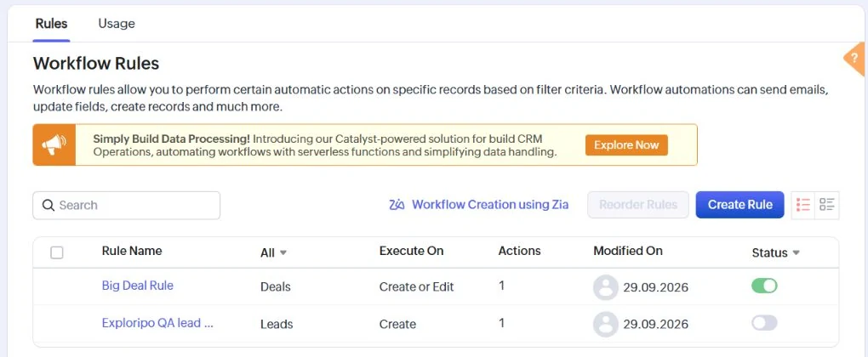868x357 pixels.
Task: Click the search magnifier icon
Action: tap(49, 205)
